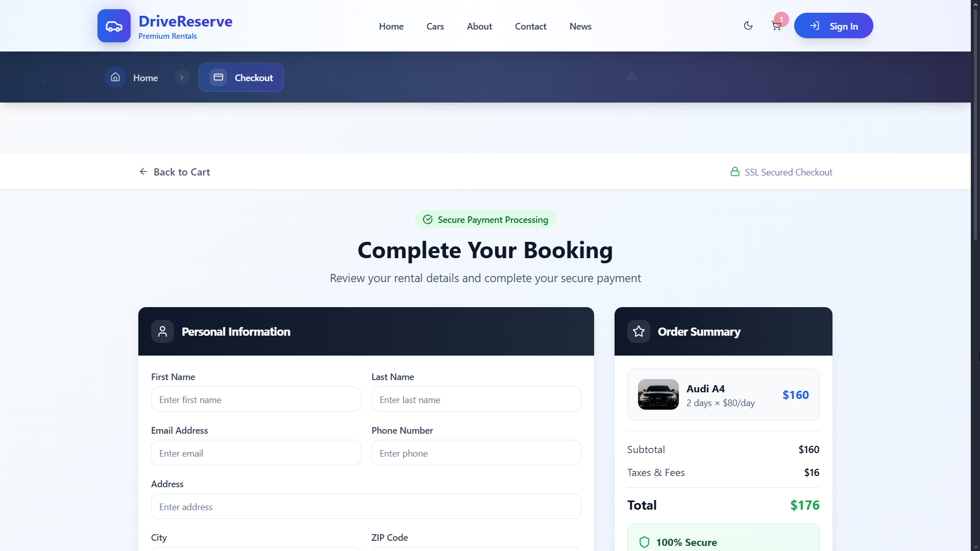Open the Cars menu item
Viewport: 980px width, 551px height.
pyautogui.click(x=435, y=27)
